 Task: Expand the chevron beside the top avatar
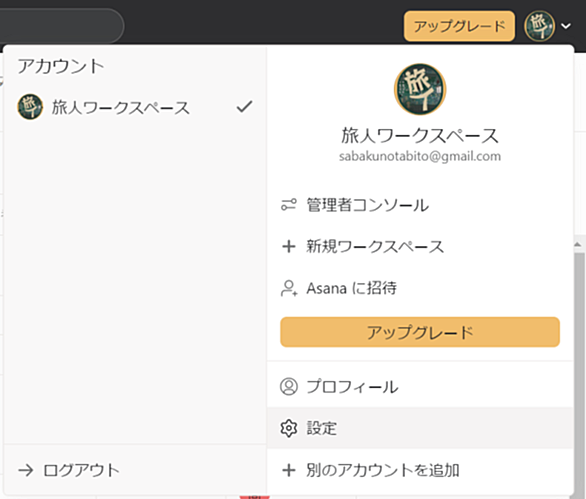566,26
